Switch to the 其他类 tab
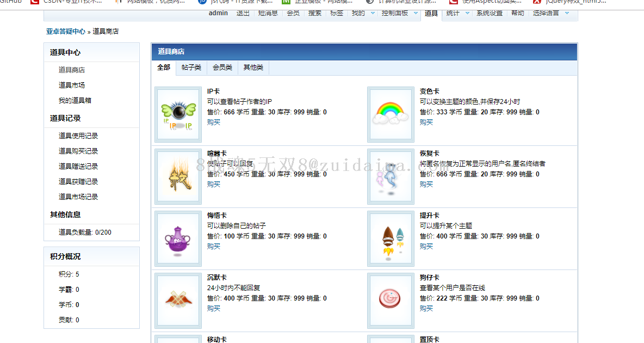Viewport: 644px width, 343px height. pos(253,68)
